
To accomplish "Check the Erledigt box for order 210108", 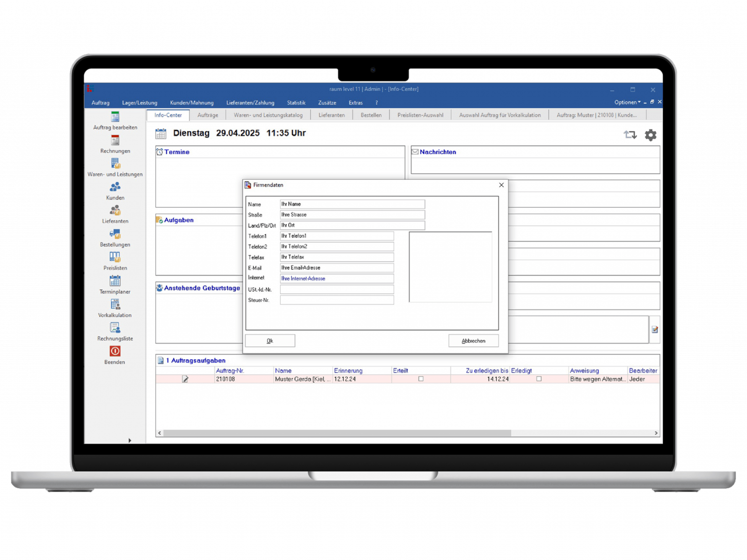I will tap(539, 379).
